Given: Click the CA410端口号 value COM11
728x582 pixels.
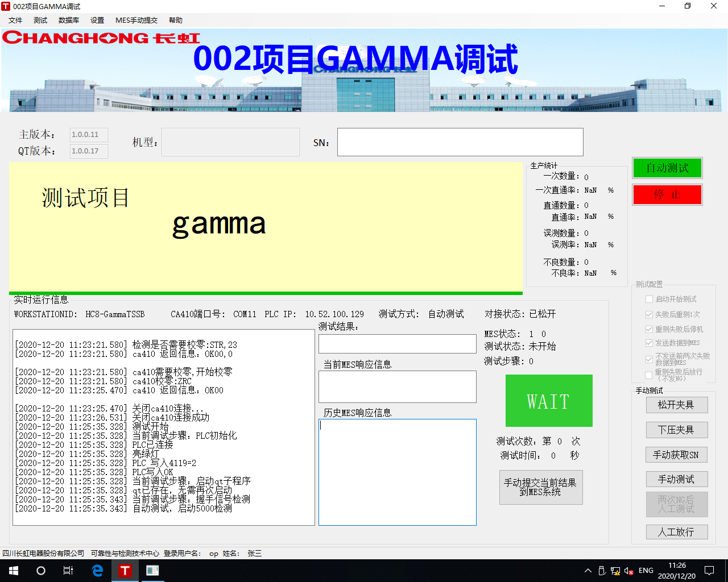Looking at the screenshot, I should (x=245, y=314).
